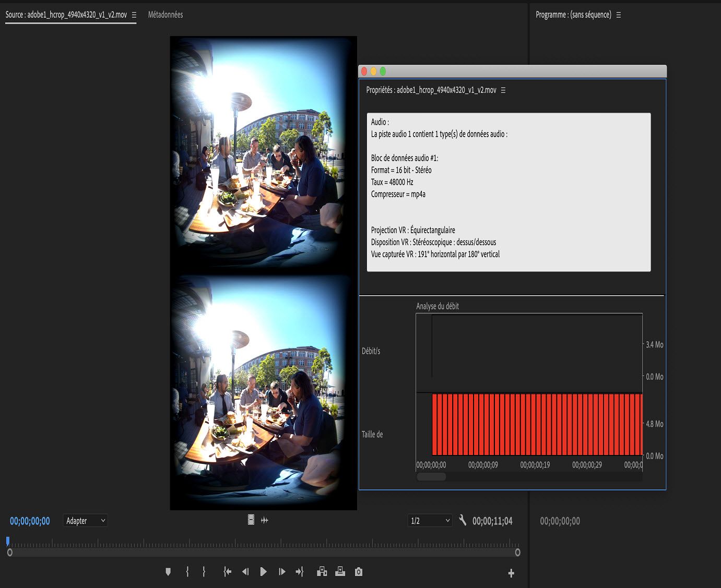This screenshot has width=721, height=588.
Task: Click the Mark In bracket icon
Action: click(187, 572)
